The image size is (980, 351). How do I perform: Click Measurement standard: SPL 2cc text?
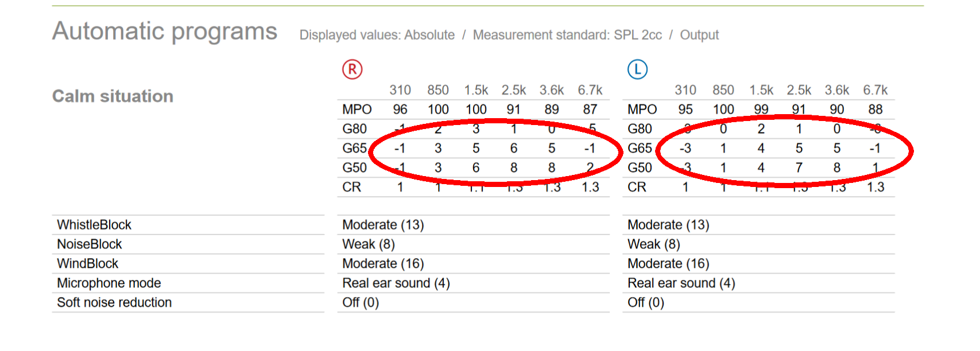tap(567, 35)
